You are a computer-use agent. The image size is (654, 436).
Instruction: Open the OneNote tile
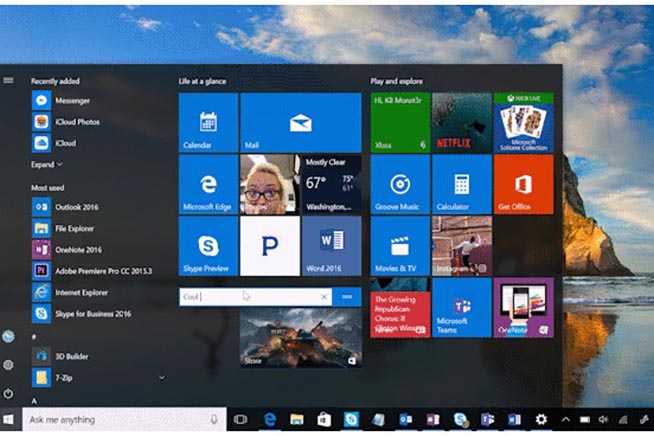[523, 307]
